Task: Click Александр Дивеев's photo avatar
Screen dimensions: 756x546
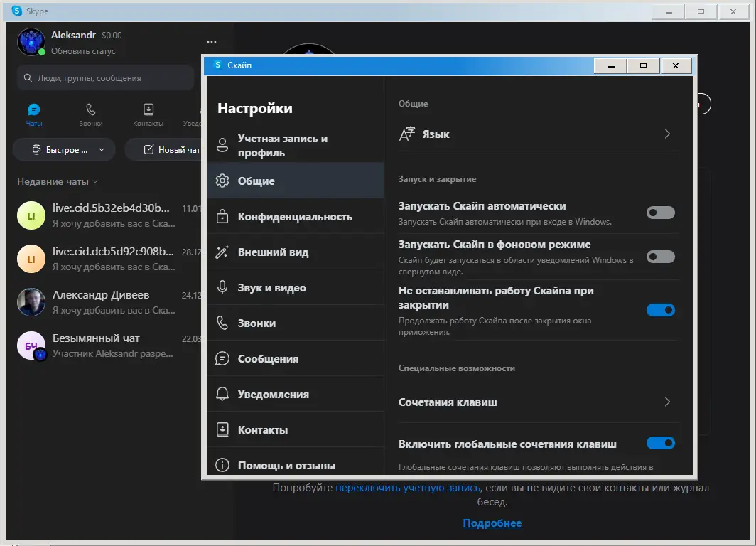Action: click(31, 302)
